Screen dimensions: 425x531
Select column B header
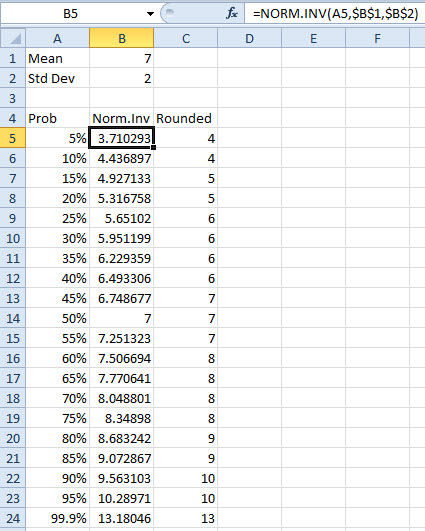click(122, 38)
